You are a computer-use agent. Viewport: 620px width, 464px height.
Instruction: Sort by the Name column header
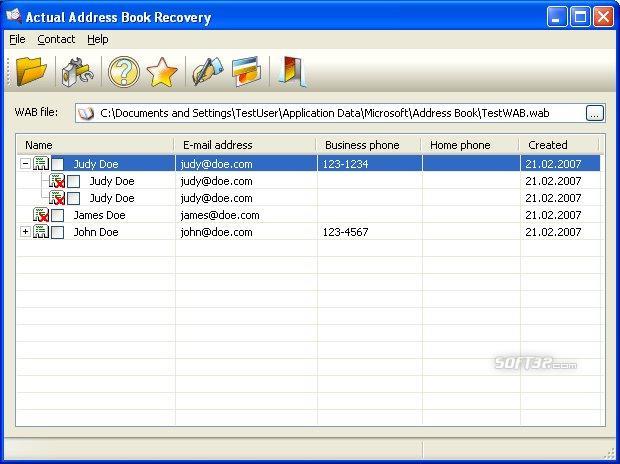click(95, 145)
